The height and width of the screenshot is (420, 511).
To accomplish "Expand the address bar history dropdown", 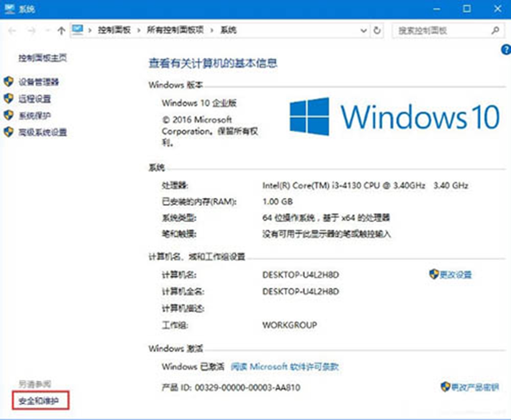I will [x=363, y=31].
